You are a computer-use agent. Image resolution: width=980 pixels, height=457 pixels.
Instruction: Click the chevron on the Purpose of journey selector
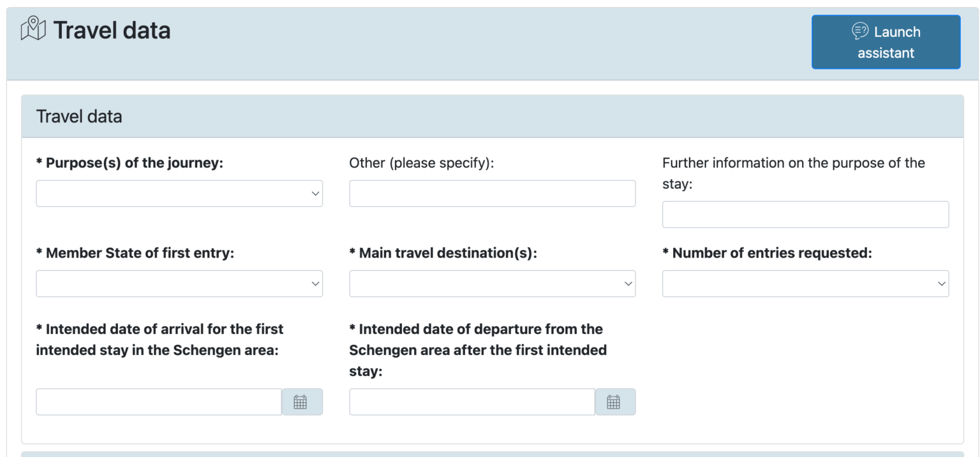click(315, 193)
